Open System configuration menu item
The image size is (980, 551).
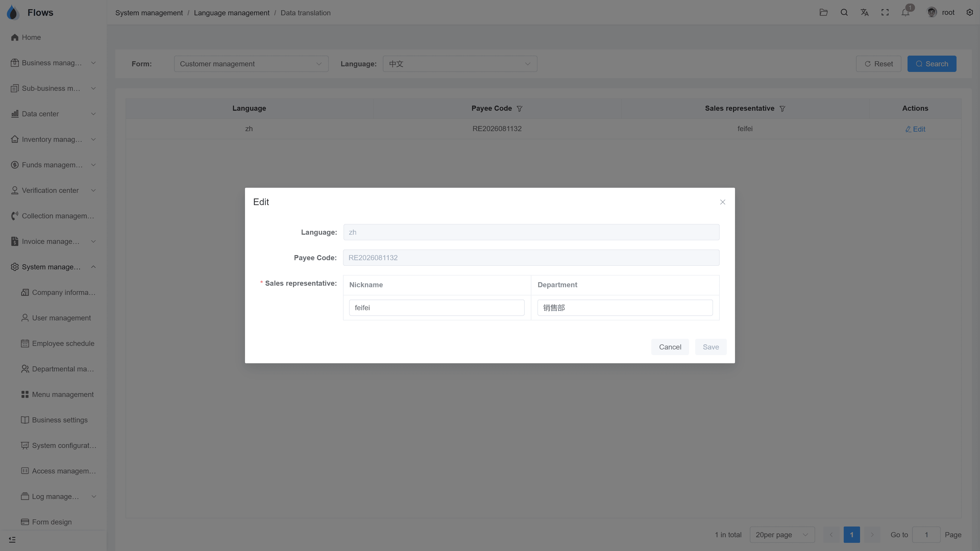(x=53, y=445)
